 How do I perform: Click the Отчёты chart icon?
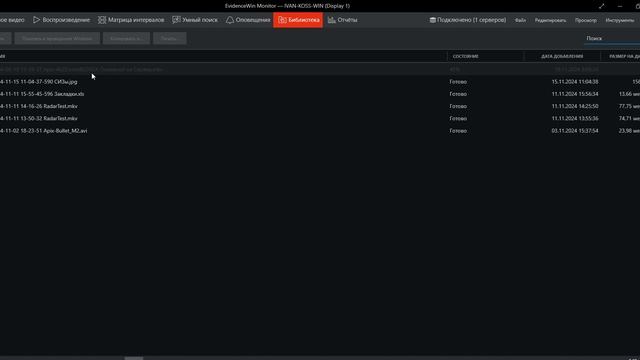coord(332,20)
